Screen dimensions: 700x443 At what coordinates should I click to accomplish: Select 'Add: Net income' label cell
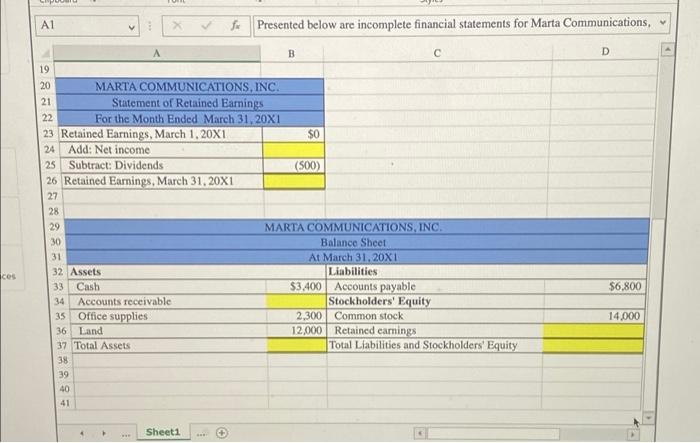[x=160, y=150]
